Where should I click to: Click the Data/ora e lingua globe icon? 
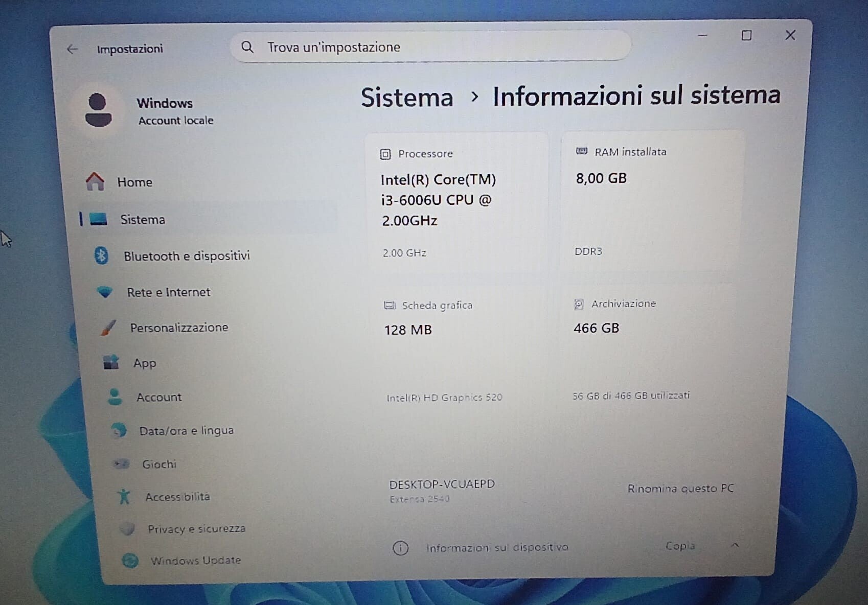[x=119, y=430]
